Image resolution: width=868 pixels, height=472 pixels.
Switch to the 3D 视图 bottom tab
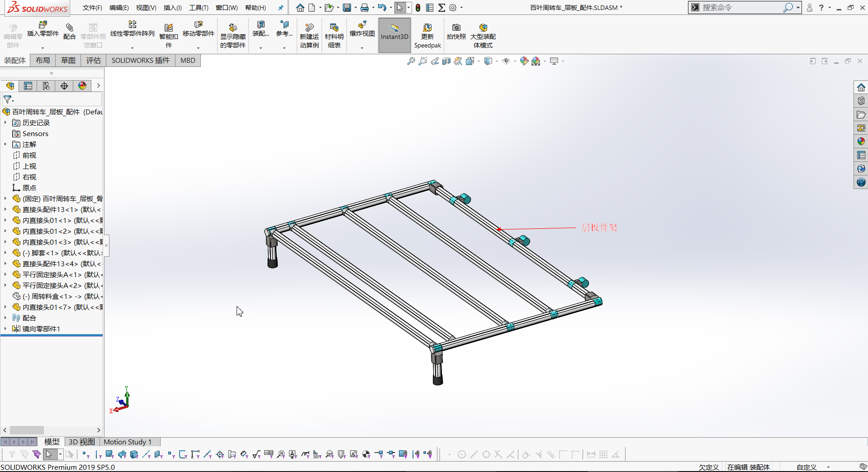81,442
